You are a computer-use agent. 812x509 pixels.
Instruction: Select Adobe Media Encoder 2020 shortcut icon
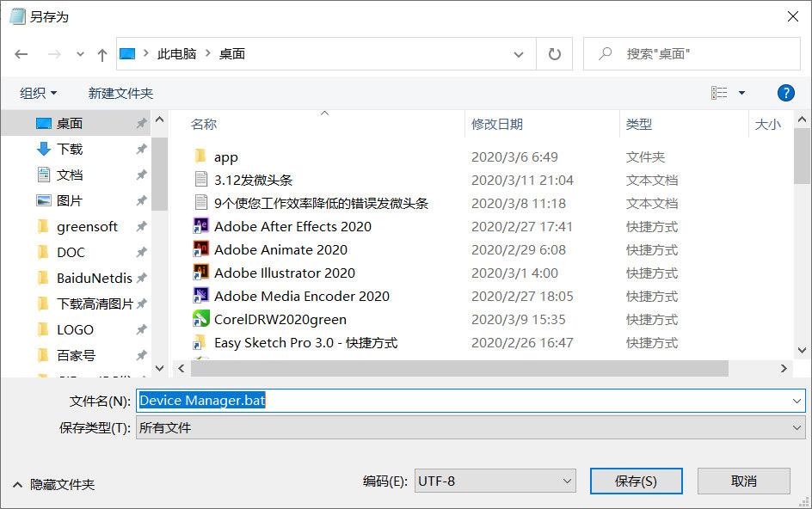coord(201,295)
